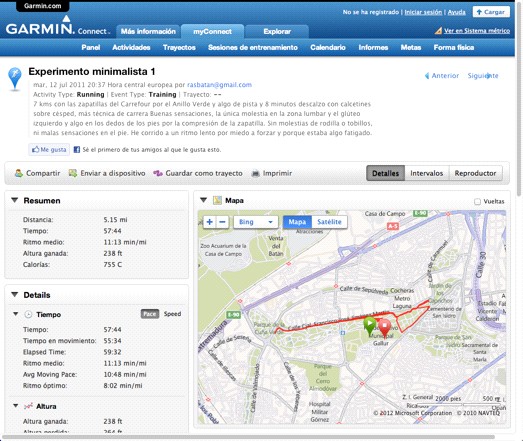The height and width of the screenshot is (441, 523).
Task: Switch pace display to Speed
Action: point(172,314)
